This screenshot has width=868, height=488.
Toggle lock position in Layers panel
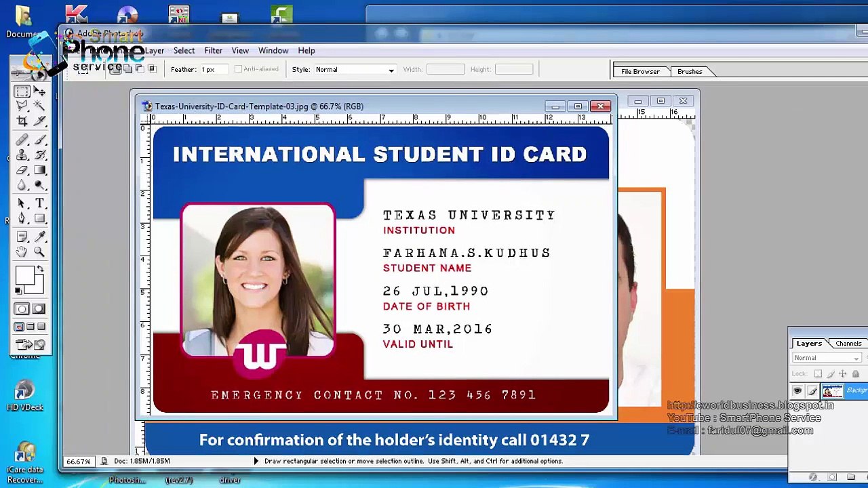843,374
